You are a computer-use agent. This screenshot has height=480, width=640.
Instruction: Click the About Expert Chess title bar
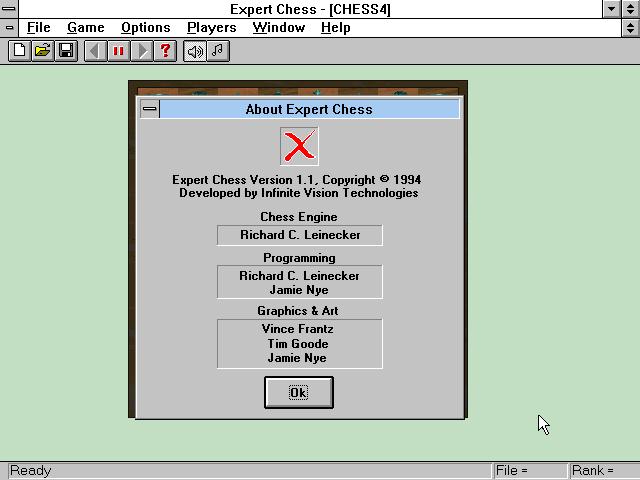tap(309, 109)
